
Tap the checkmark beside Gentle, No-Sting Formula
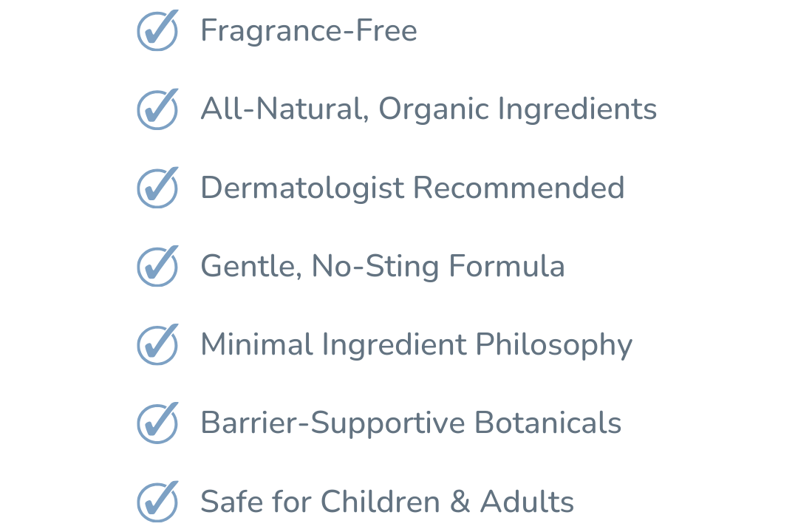157,266
